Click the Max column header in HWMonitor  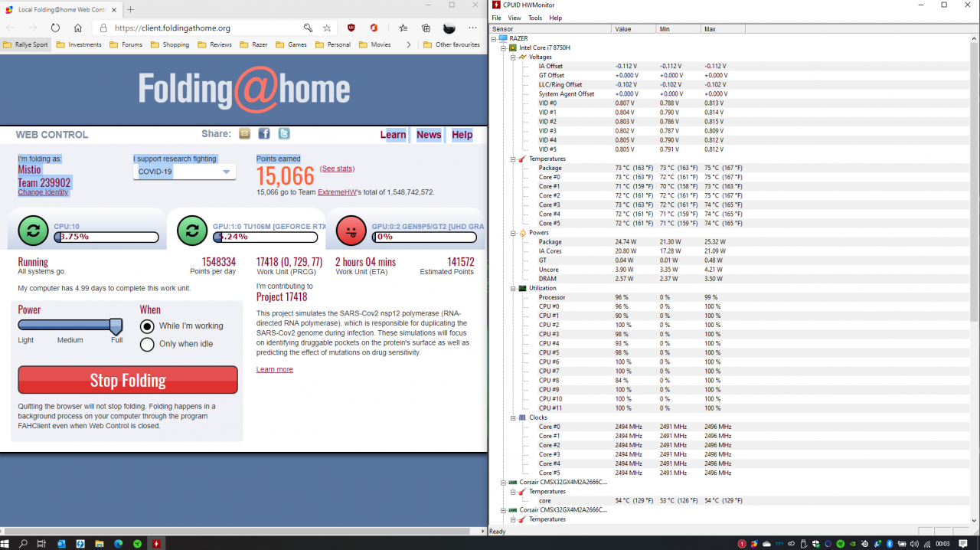point(710,29)
